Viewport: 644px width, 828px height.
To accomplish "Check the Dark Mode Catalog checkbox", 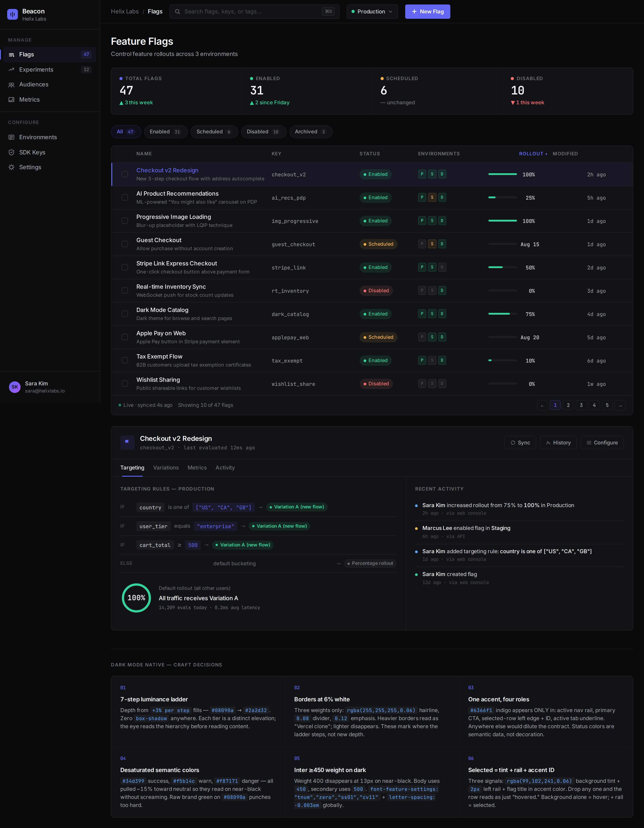I will coord(125,314).
